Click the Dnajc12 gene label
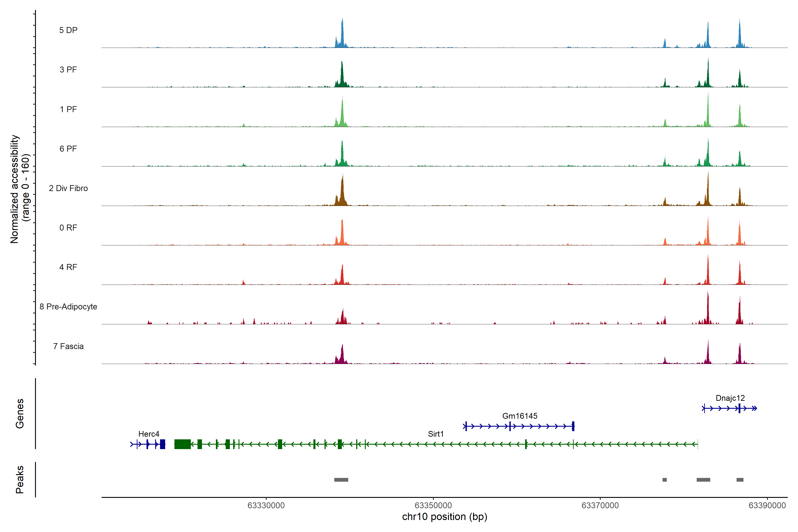Image resolution: width=798 pixels, height=532 pixels. (x=730, y=398)
